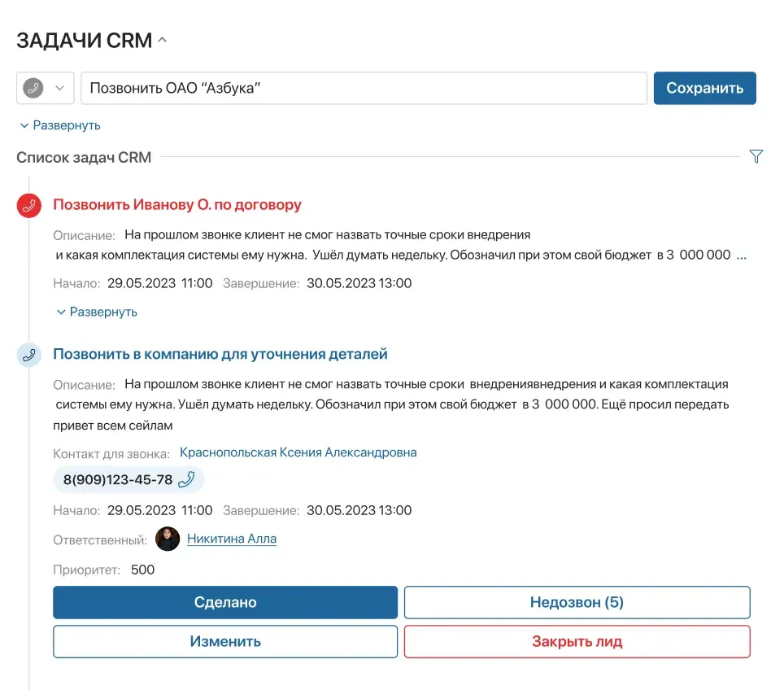
Task: Open task Позвонить Иванову О. по договору
Action: pos(177,205)
